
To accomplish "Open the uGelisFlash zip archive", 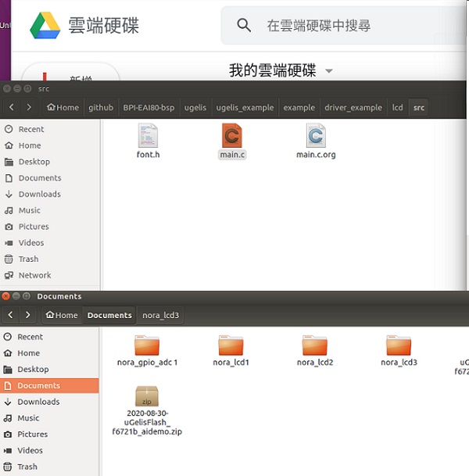I will pyautogui.click(x=147, y=397).
